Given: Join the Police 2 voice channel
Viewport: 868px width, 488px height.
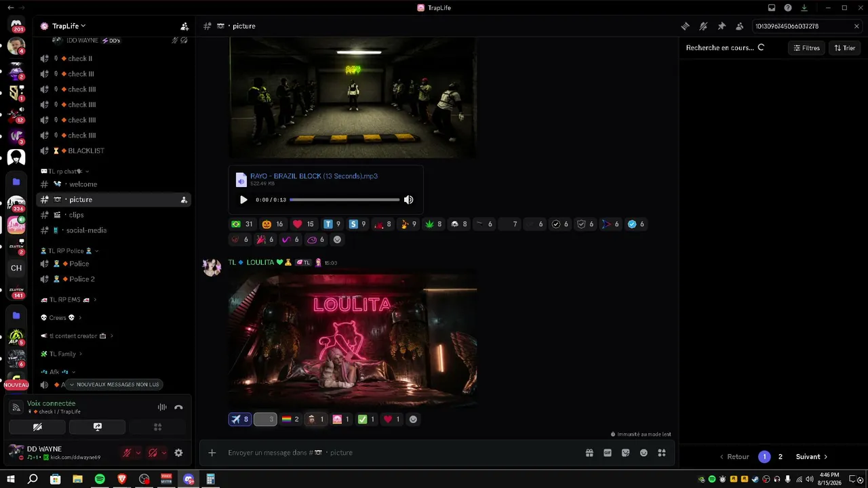Looking at the screenshot, I should [113, 279].
